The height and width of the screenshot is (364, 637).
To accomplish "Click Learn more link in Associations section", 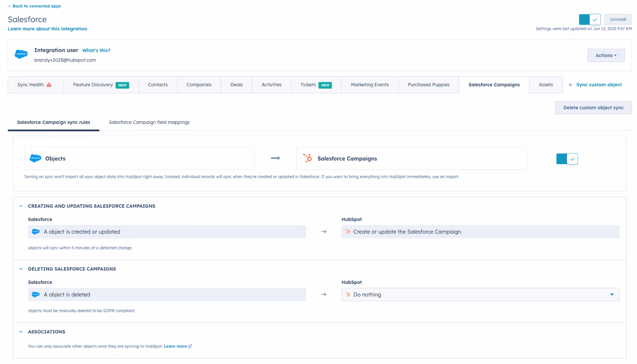I will [x=175, y=346].
